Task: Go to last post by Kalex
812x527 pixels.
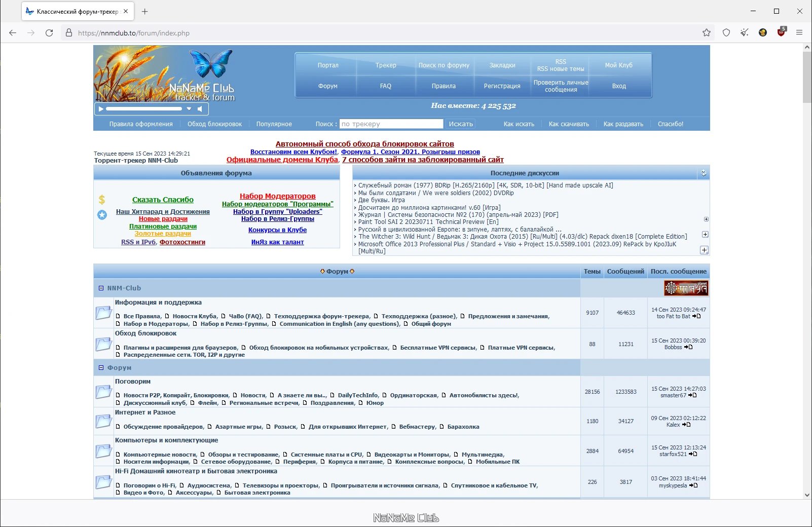Action: (x=686, y=425)
